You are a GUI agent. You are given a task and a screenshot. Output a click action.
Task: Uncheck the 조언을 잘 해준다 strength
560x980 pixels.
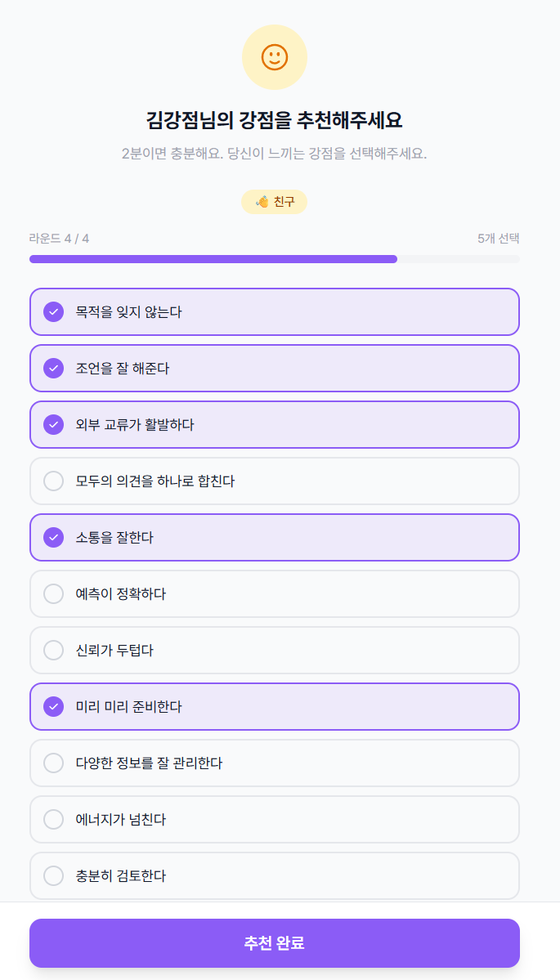(x=275, y=368)
